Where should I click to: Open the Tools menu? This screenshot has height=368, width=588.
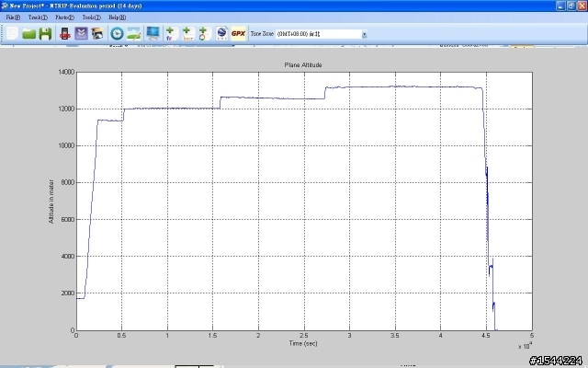click(92, 17)
